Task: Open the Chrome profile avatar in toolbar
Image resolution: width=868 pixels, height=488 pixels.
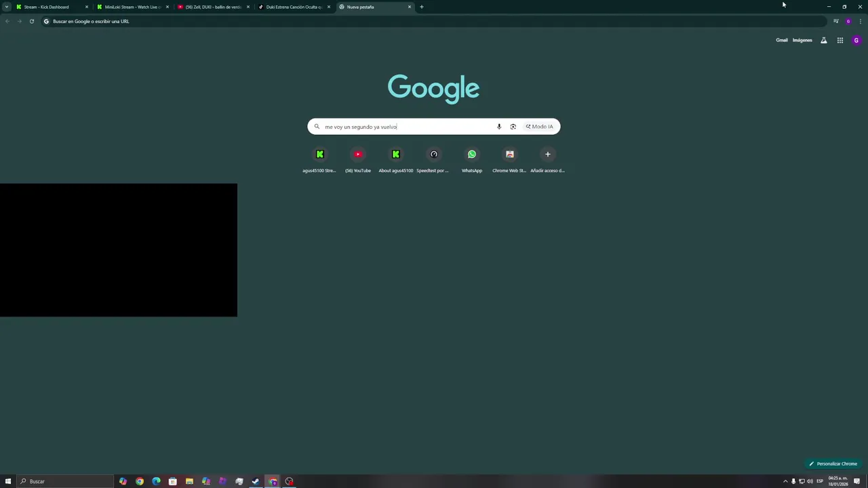Action: [x=848, y=21]
